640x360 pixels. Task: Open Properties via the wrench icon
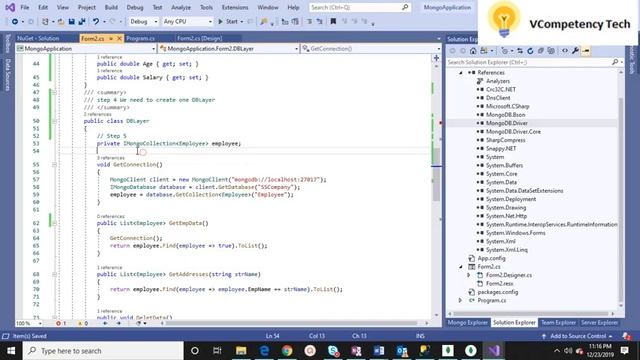[576, 51]
